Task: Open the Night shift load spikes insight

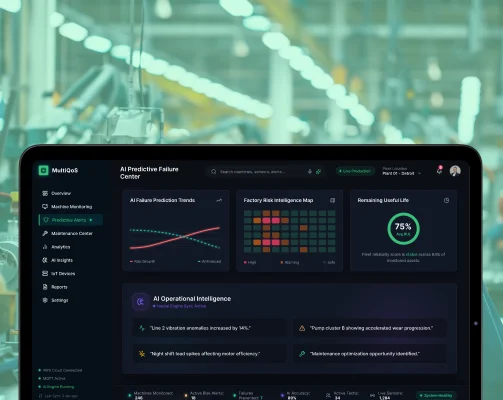Action: point(209,354)
